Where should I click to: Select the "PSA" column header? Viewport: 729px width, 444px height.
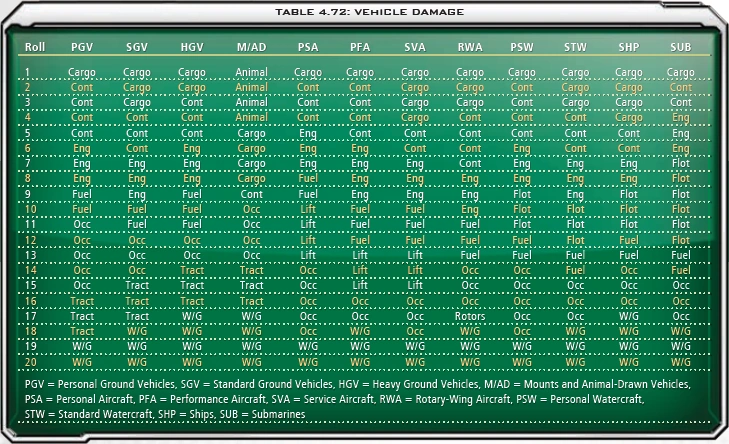click(308, 47)
